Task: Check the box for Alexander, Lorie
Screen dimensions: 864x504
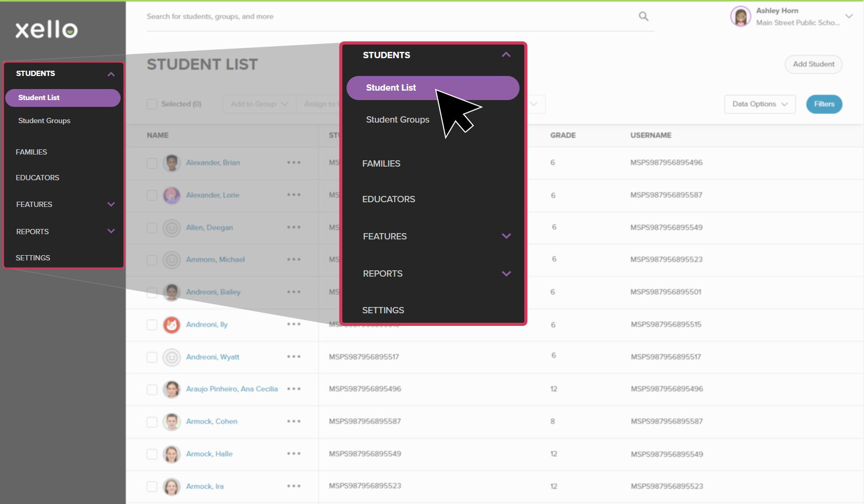Action: (152, 195)
